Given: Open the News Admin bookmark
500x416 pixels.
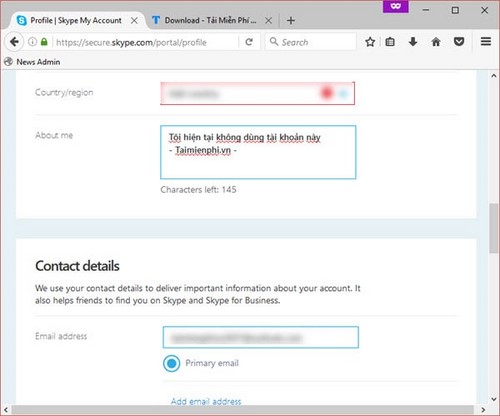Looking at the screenshot, I should [x=32, y=62].
